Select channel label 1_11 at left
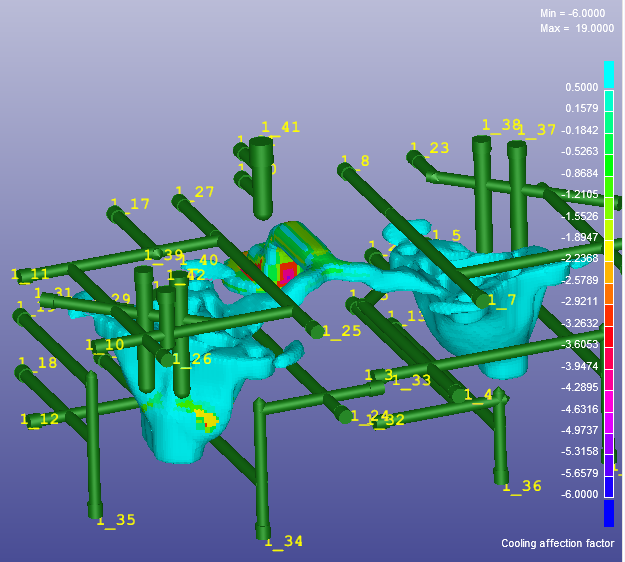 click(x=31, y=274)
